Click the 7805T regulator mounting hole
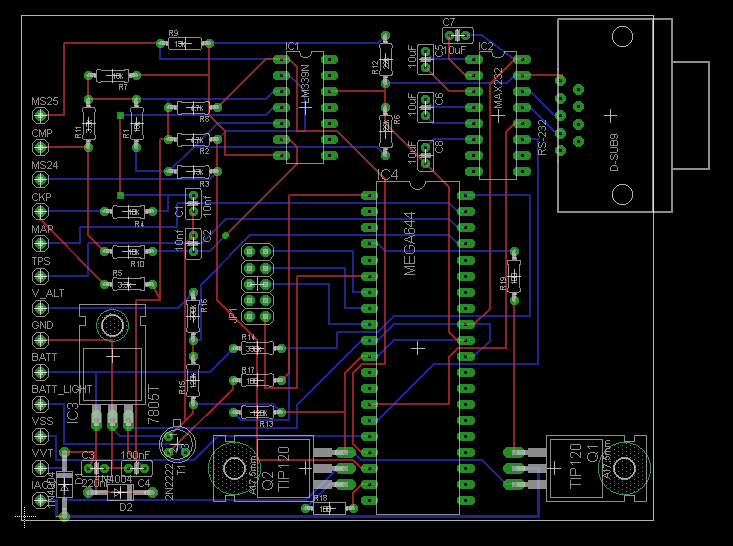This screenshot has width=733, height=546. coord(112,325)
